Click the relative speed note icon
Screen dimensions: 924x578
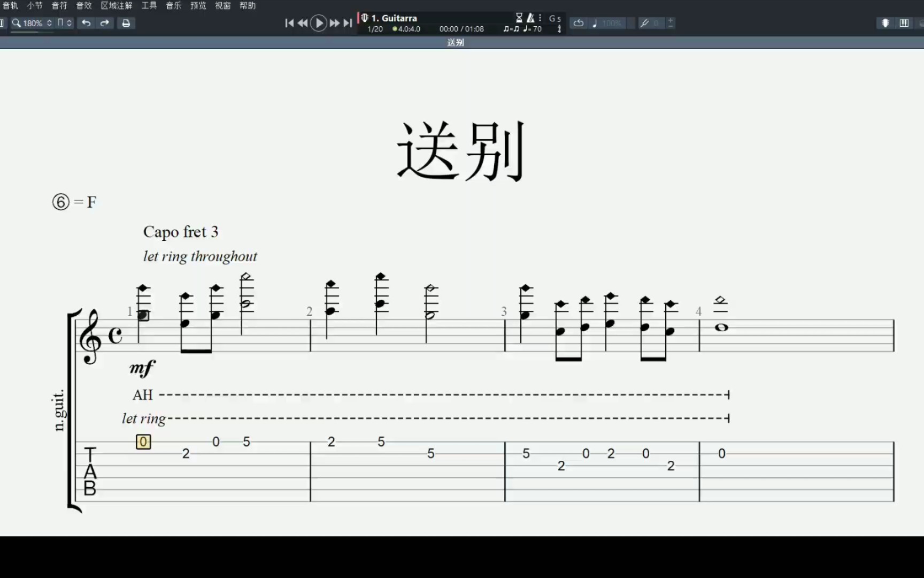click(x=595, y=23)
